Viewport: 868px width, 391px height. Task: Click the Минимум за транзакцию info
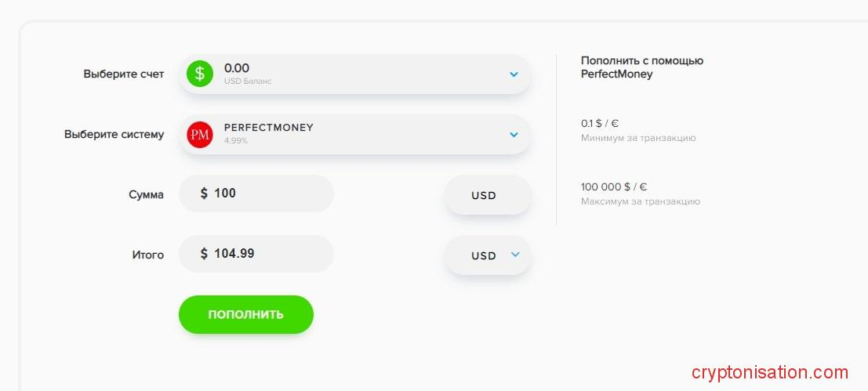coord(637,138)
